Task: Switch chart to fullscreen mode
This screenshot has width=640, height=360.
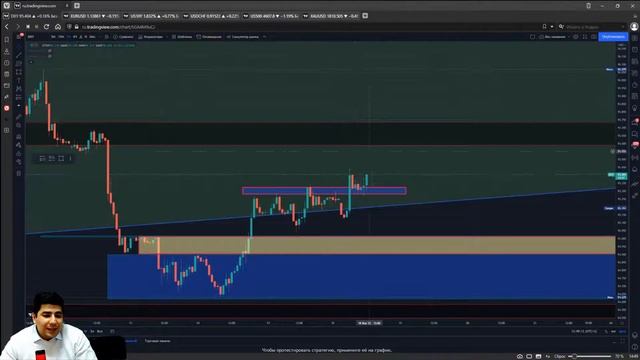Action: 585,37
